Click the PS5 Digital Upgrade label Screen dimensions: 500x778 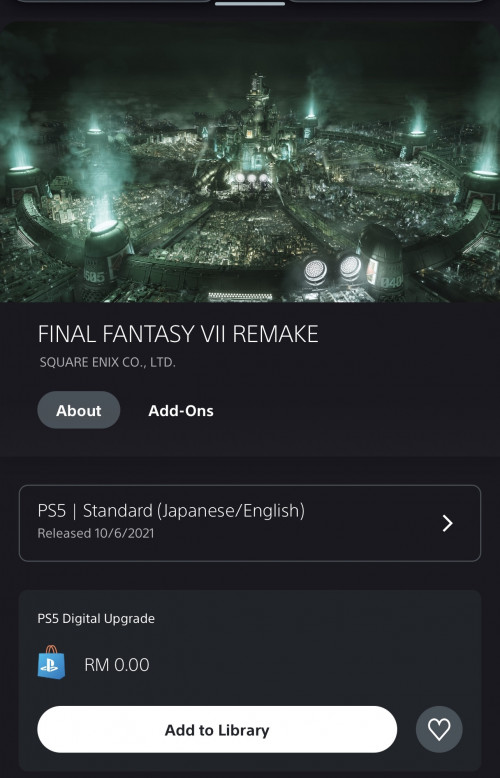click(96, 619)
